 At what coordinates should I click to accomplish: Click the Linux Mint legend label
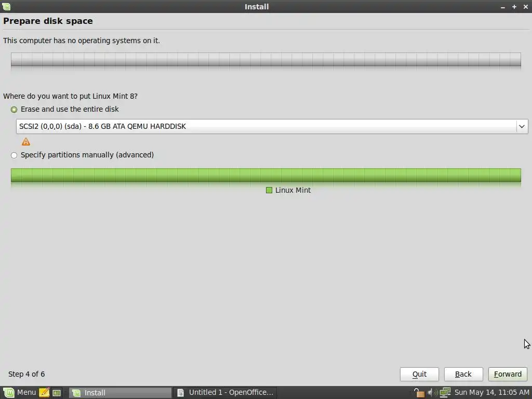click(x=293, y=190)
